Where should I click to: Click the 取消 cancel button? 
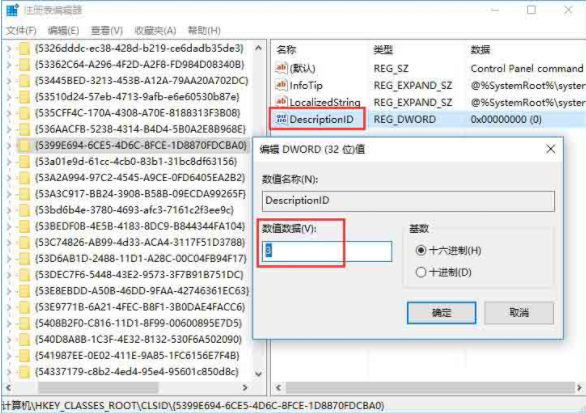[x=519, y=312]
